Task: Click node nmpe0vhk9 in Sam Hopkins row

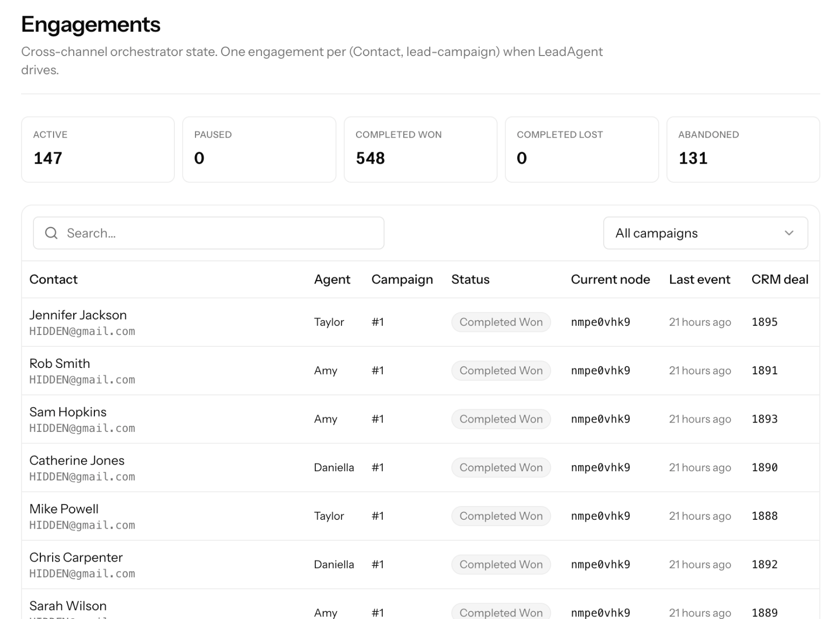Action: coord(600,419)
